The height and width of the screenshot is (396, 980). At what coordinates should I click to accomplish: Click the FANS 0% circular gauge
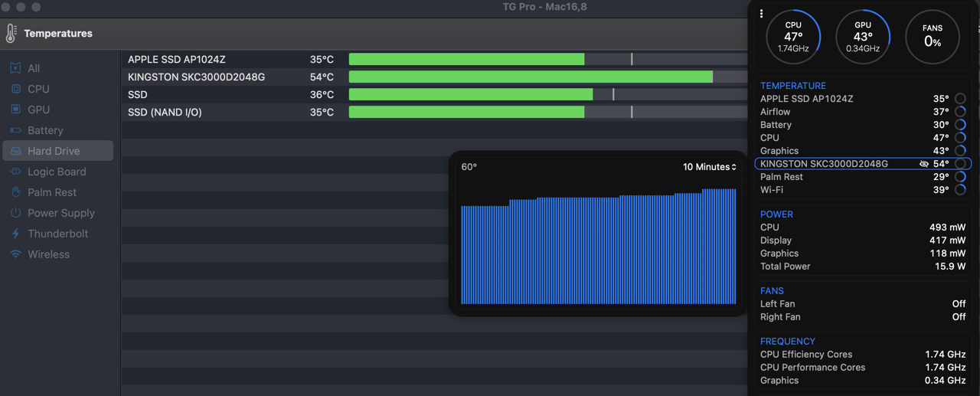[933, 37]
